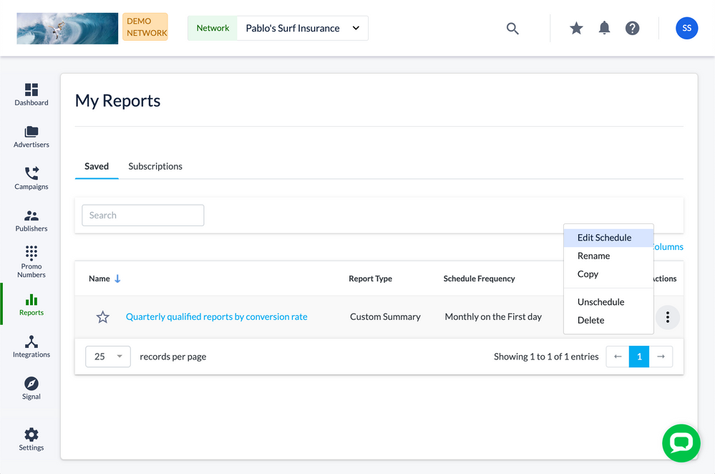Open notifications bell
Screen dimensions: 715x474
pyautogui.click(x=604, y=28)
